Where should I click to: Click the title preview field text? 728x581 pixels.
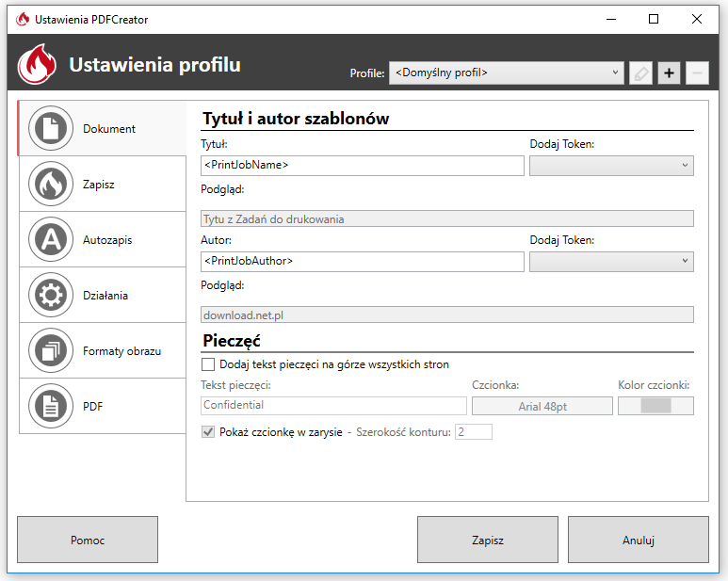(x=273, y=219)
